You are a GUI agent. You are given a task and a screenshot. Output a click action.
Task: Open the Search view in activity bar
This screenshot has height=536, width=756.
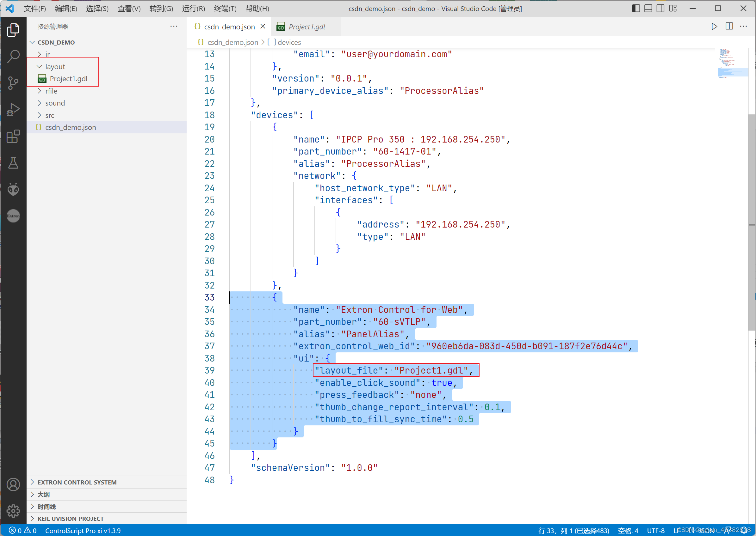click(x=13, y=57)
